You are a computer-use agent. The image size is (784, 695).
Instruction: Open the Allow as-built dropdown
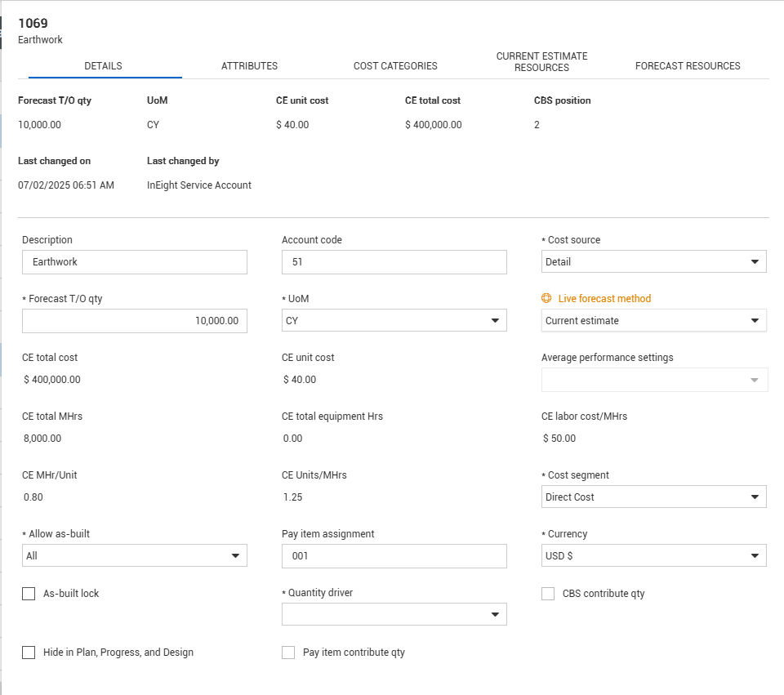134,556
